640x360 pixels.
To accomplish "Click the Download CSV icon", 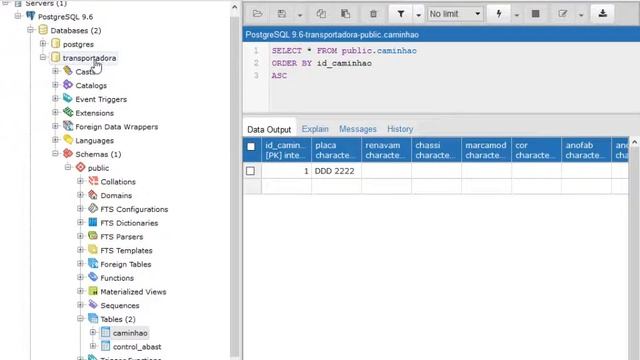I will point(602,14).
